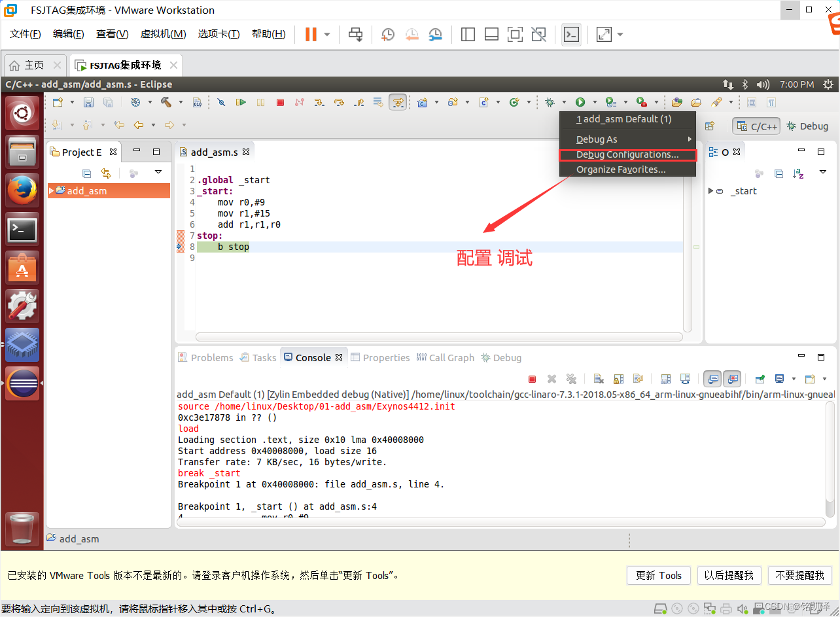Clear the Console output with the Clear Console icon

coord(598,379)
